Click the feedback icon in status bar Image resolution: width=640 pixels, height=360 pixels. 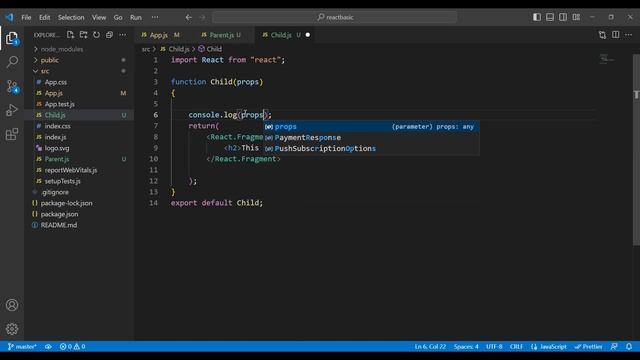[614, 347]
